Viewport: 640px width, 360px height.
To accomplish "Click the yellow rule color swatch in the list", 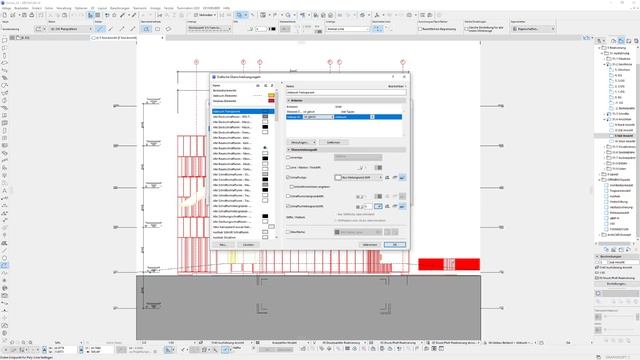I will (271, 96).
